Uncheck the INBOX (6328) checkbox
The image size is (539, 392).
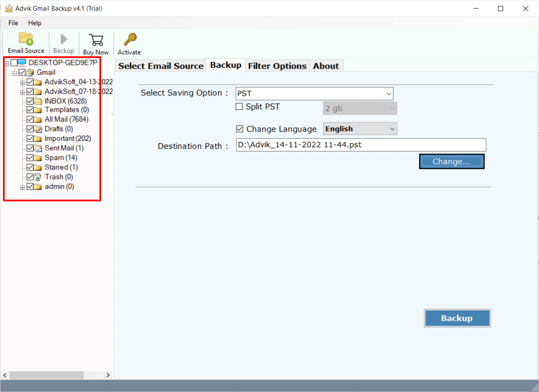tap(30, 101)
